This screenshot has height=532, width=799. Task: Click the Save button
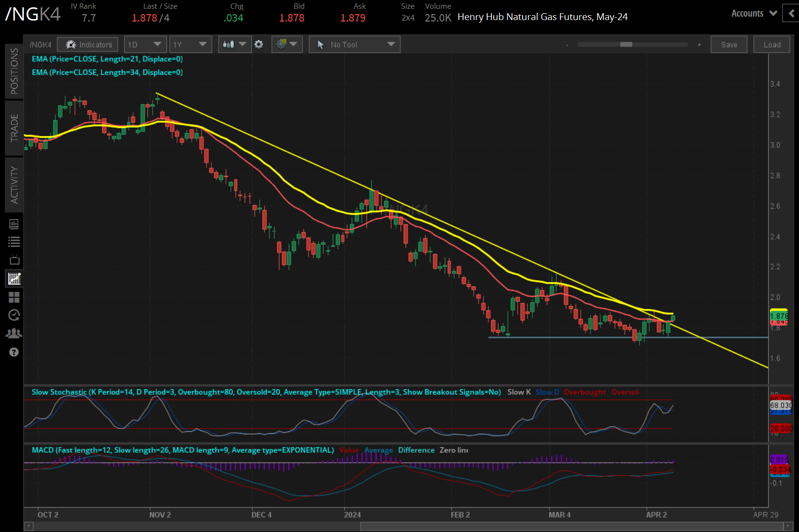tap(729, 44)
